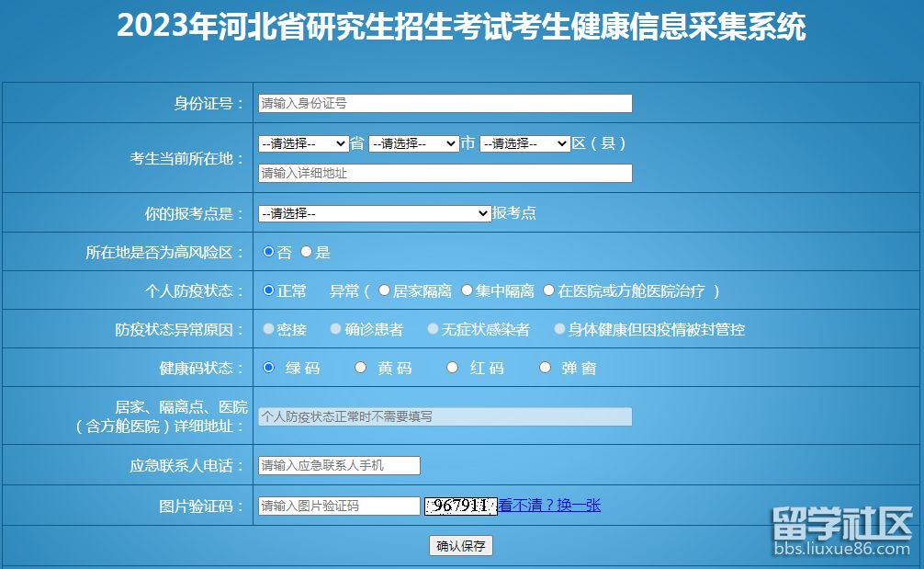
Task: Open the province dropdown
Action: click(302, 143)
